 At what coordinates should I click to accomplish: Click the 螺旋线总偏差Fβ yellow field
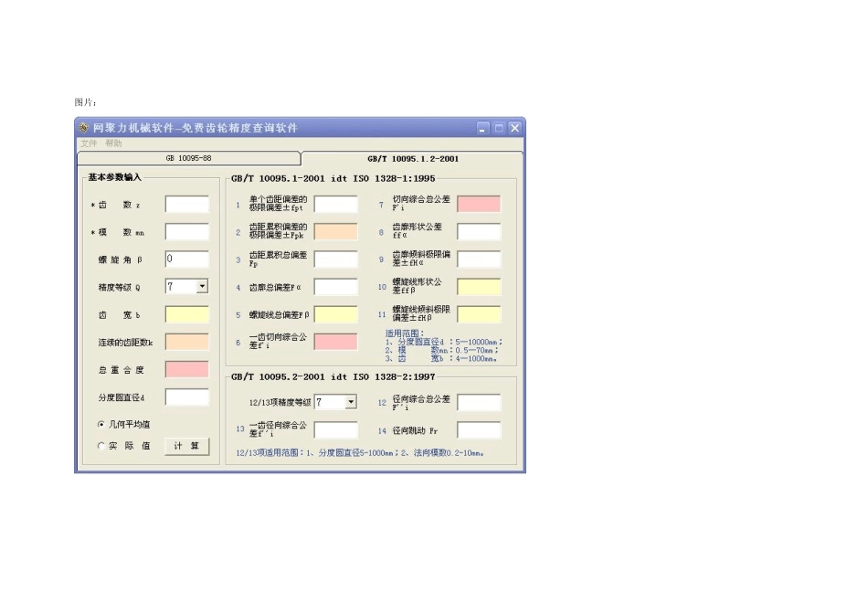[336, 314]
